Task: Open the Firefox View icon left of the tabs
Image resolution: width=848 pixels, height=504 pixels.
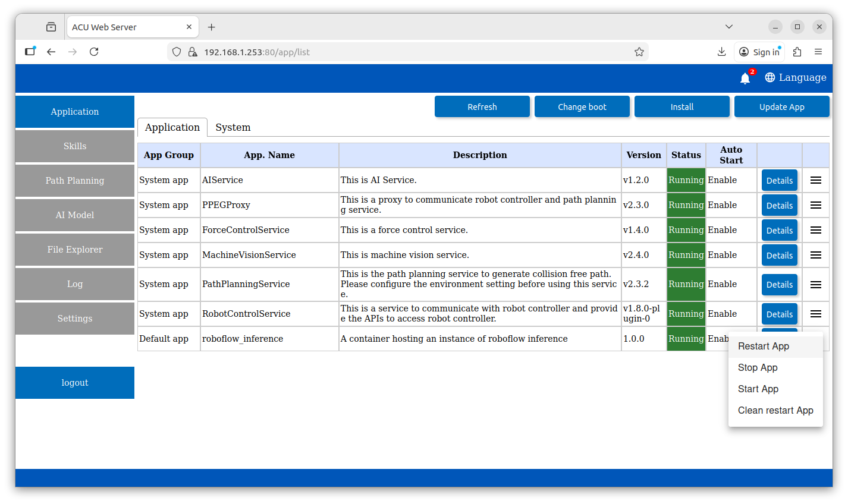Action: [51, 27]
